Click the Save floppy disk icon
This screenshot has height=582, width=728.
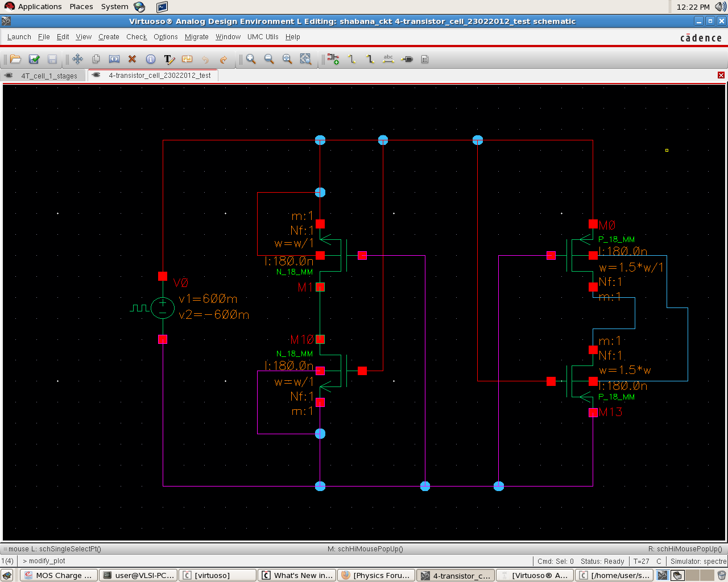coord(52,59)
